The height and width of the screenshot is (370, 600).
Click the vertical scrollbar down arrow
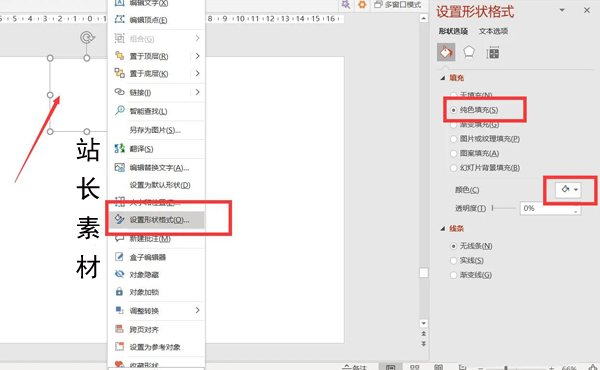(x=423, y=323)
